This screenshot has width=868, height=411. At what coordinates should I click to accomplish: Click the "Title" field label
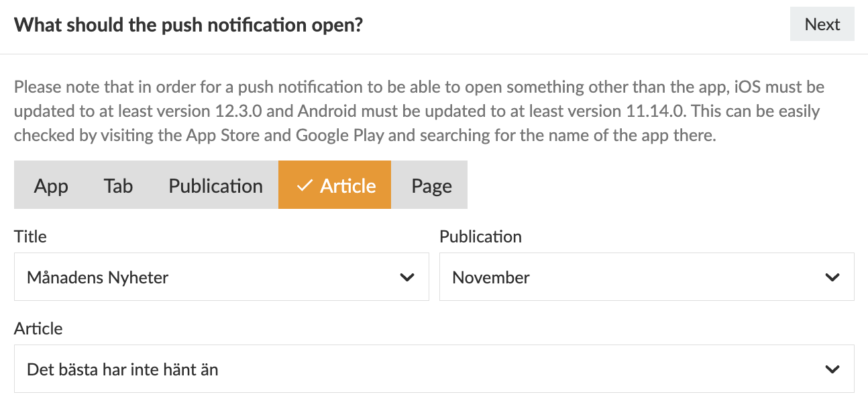(30, 236)
